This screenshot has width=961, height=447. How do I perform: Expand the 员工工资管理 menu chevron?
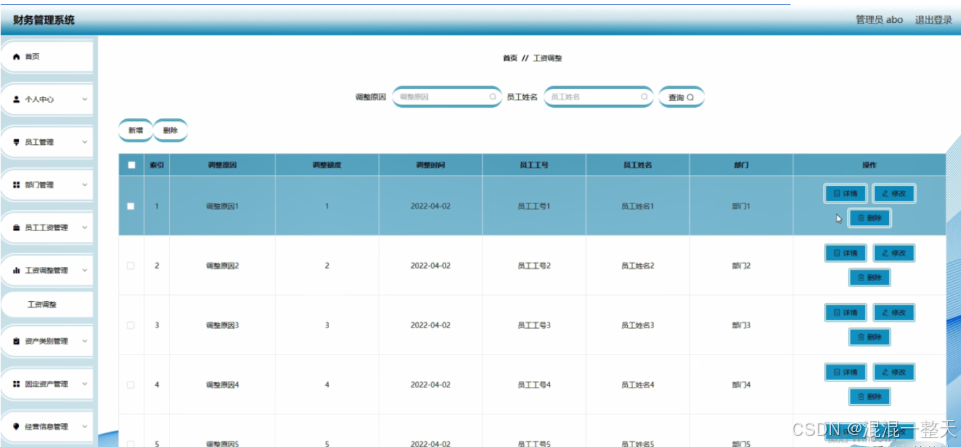(x=85, y=227)
